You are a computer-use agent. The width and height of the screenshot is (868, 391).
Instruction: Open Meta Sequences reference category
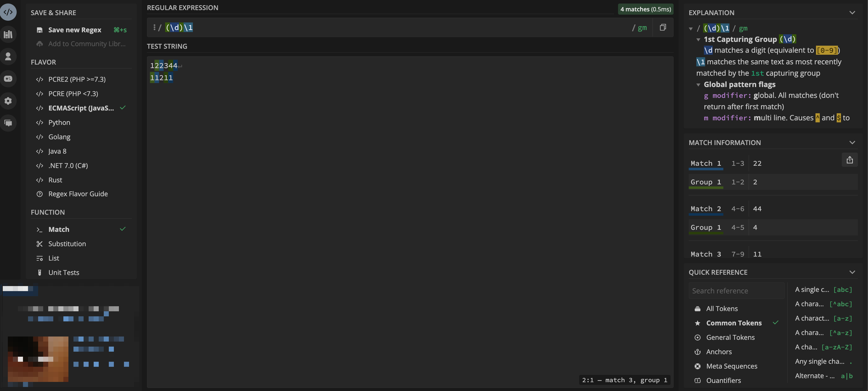pyautogui.click(x=731, y=366)
